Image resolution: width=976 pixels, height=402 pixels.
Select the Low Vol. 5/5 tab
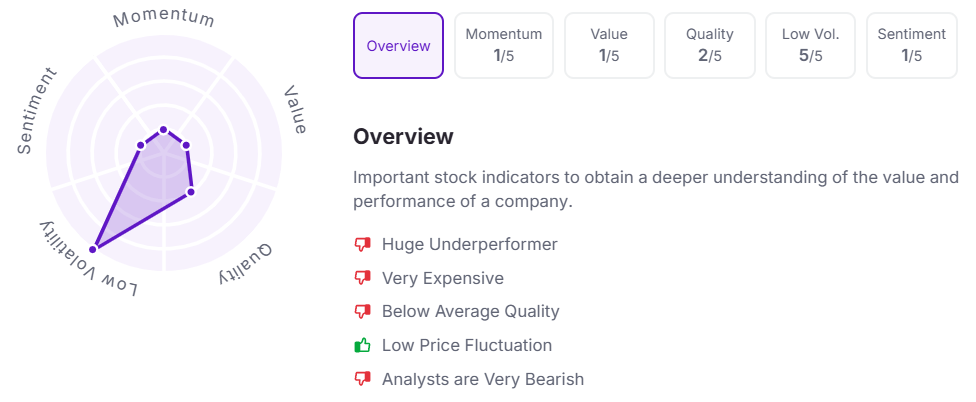pos(810,45)
